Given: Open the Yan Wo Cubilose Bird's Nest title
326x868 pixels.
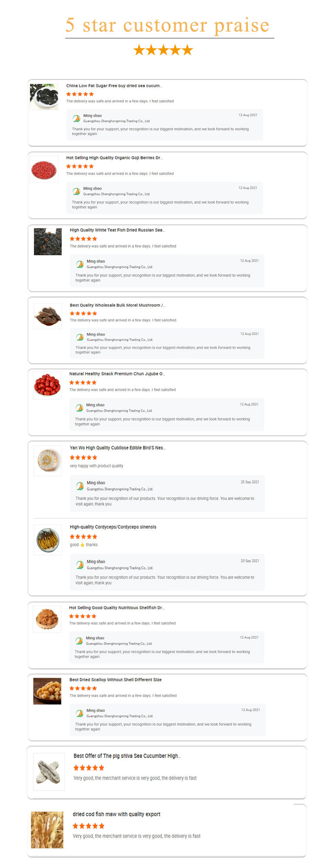Looking at the screenshot, I should (117, 448).
